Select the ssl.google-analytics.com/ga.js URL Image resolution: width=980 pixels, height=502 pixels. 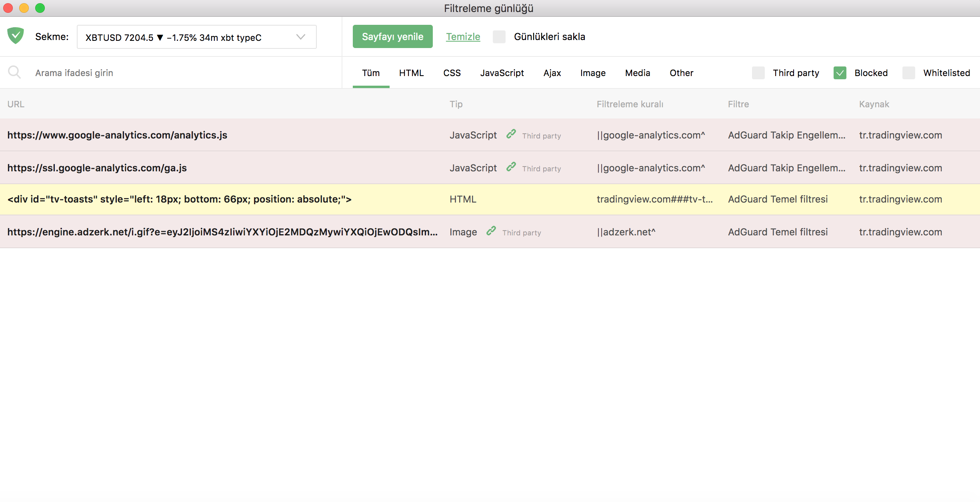[x=97, y=168]
